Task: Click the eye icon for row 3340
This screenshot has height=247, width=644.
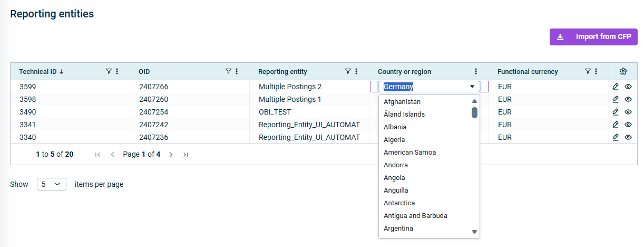Action: point(628,137)
